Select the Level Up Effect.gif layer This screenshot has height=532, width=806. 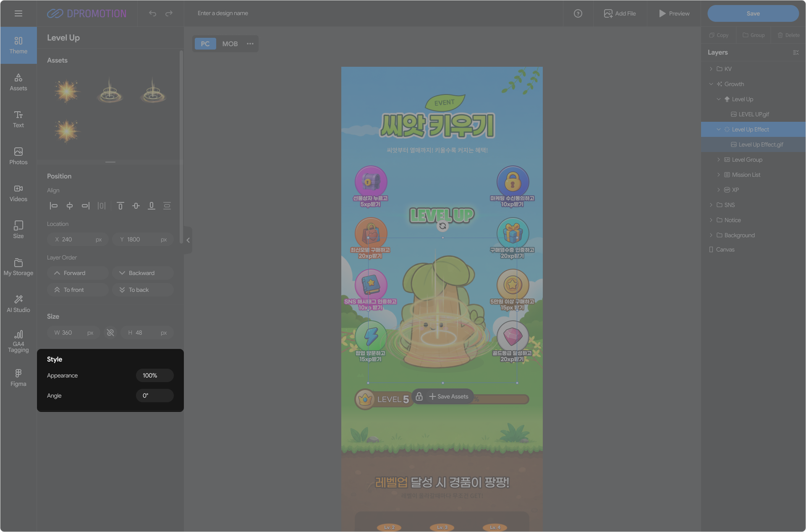pyautogui.click(x=753, y=144)
